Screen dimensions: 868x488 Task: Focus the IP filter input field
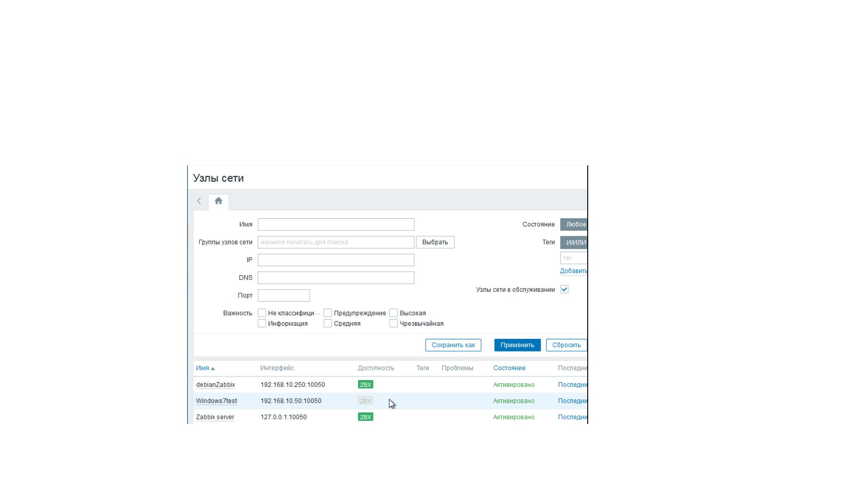point(336,260)
